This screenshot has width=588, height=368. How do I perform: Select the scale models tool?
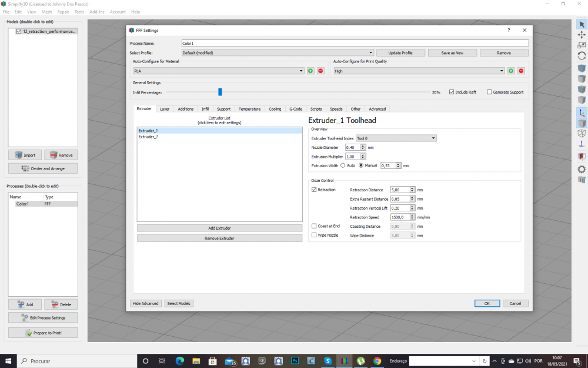pos(582,45)
